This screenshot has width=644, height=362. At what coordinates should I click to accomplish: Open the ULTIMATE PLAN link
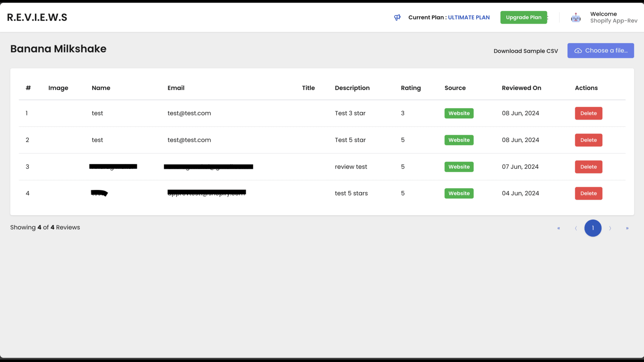(x=469, y=17)
